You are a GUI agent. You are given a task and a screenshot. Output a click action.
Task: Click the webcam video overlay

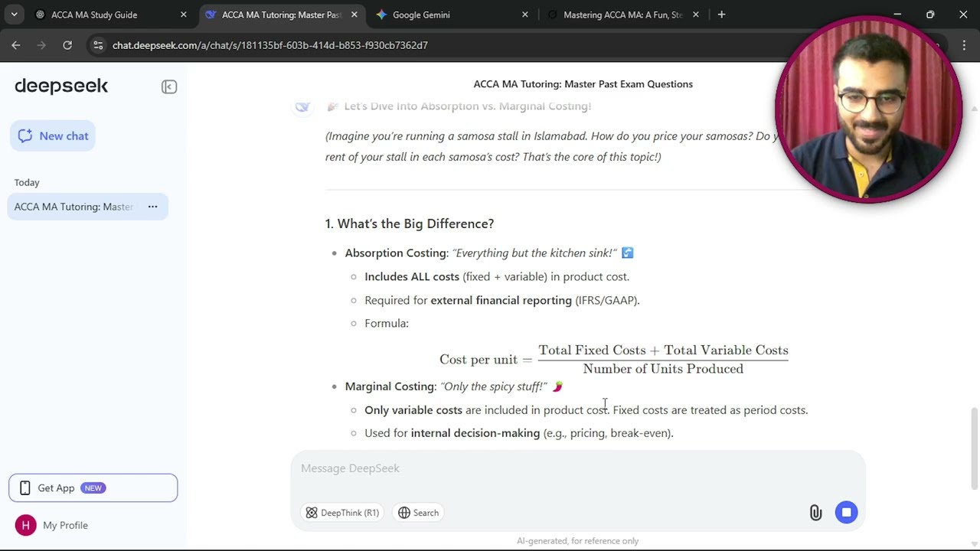click(x=868, y=109)
